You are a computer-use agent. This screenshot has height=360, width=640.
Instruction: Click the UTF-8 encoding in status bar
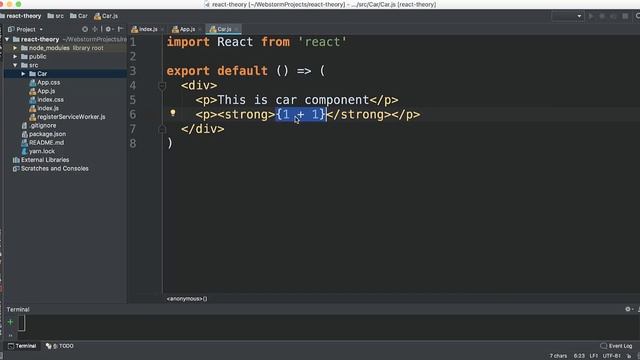(x=612, y=356)
